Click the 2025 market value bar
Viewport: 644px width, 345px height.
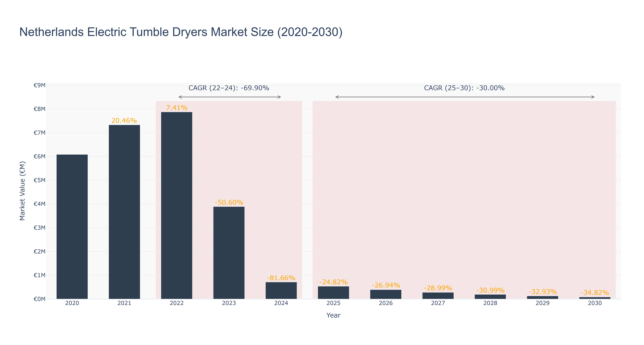point(333,293)
